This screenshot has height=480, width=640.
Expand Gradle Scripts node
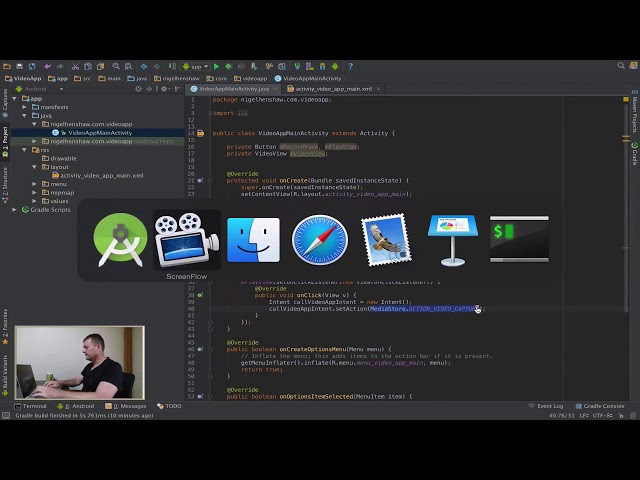[15, 210]
